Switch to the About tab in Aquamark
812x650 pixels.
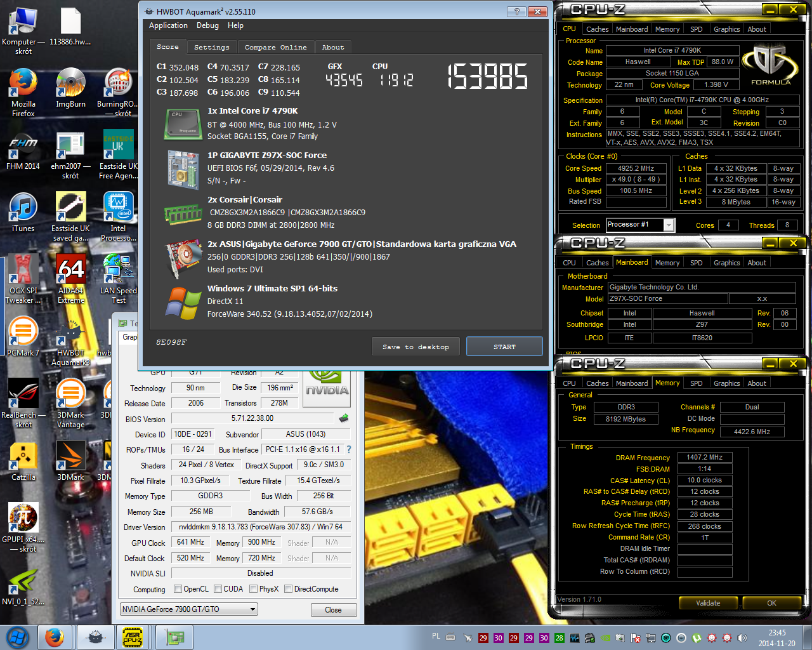333,48
